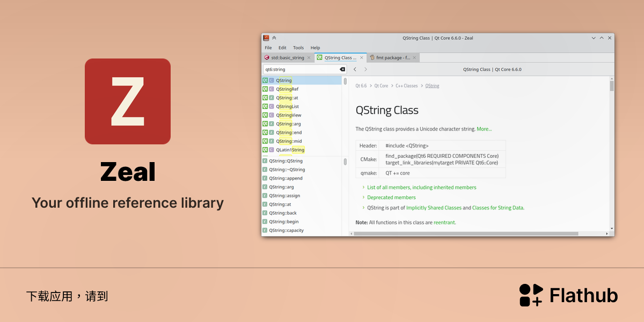Follow the Qt 6.6 breadcrumb link
Viewport: 644px width, 322px height.
pyautogui.click(x=361, y=86)
